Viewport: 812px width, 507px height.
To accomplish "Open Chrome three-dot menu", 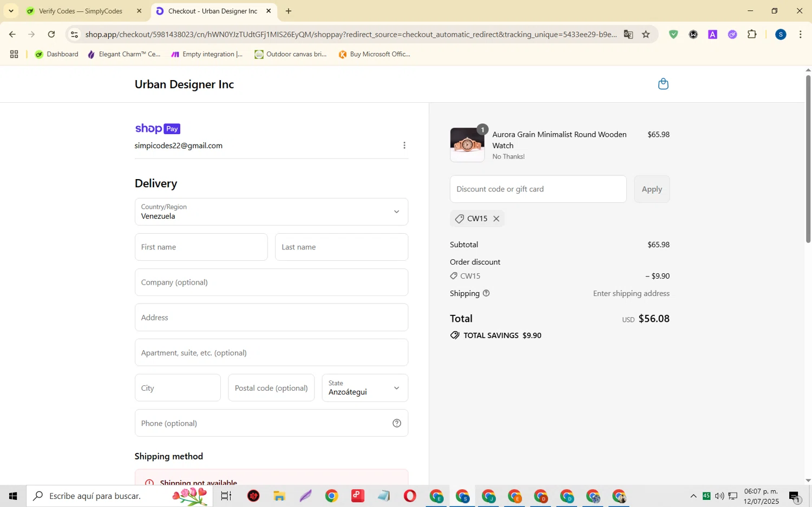I will (x=801, y=34).
